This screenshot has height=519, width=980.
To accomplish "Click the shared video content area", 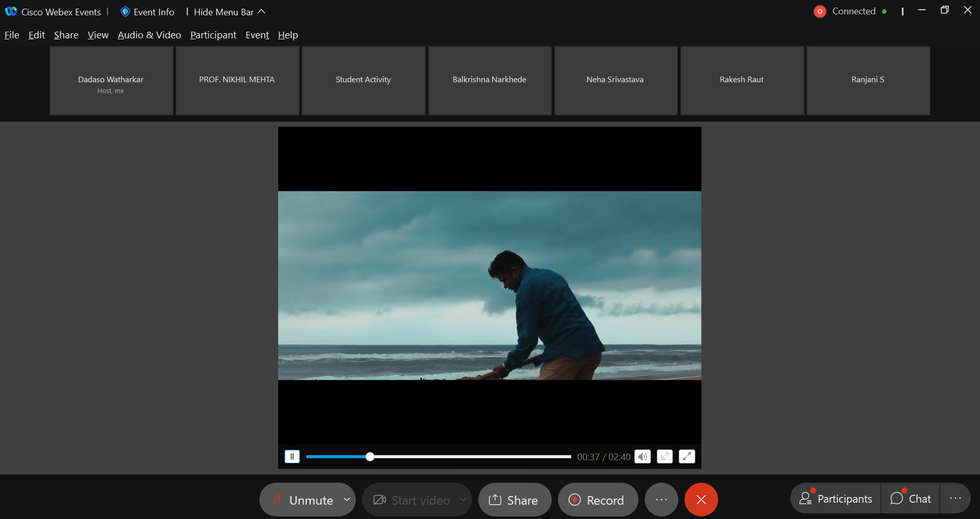I will 489,286.
